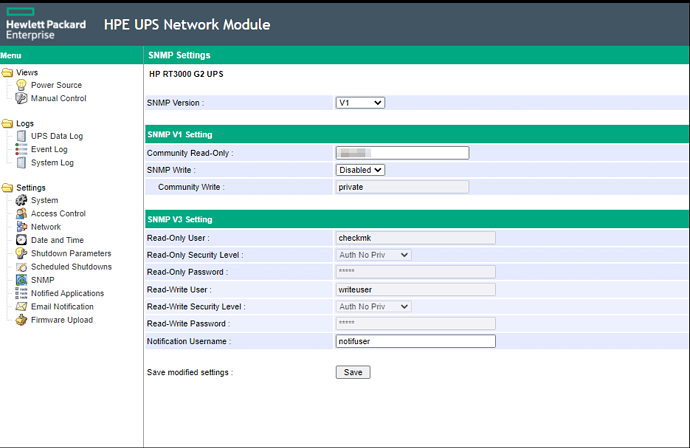The width and height of the screenshot is (690, 448).
Task: Click the SNMP V3 Setting header
Action: (180, 219)
